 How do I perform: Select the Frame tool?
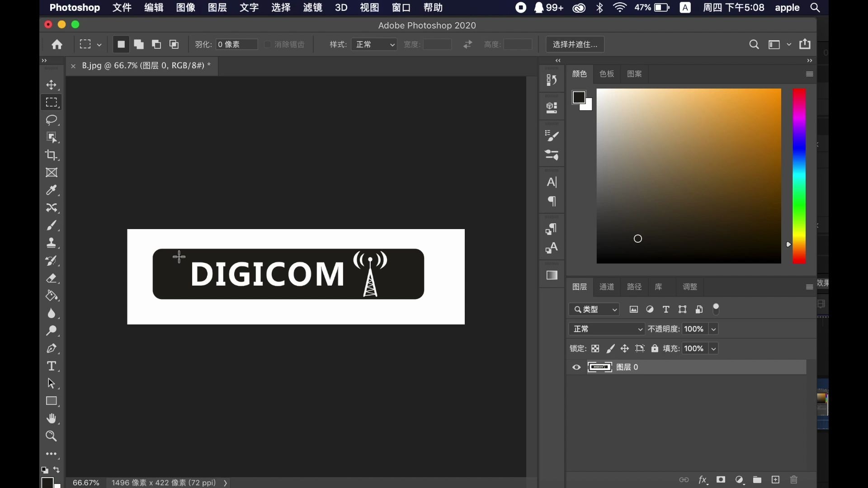tap(52, 173)
